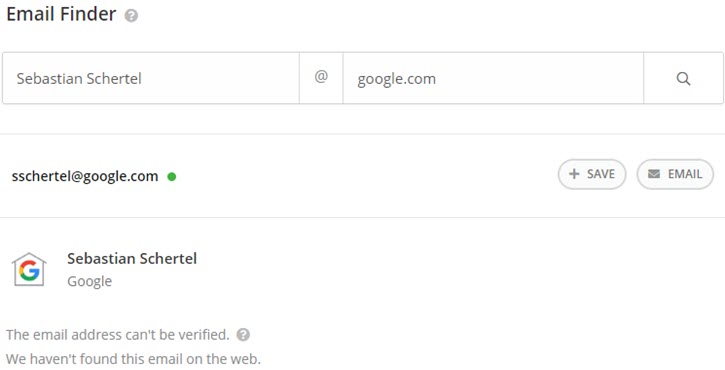Click divider line above the email result row
725x370 pixels.
point(362,134)
